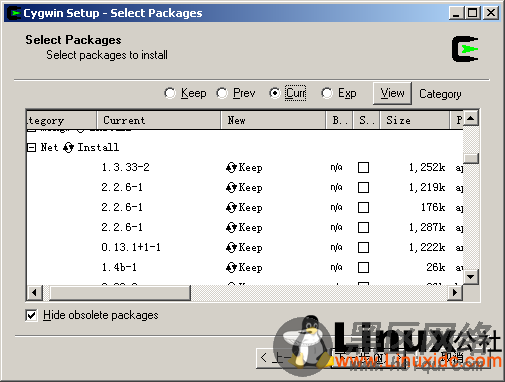Click the S.. column header
Screen dimensions: 505x382
click(367, 120)
